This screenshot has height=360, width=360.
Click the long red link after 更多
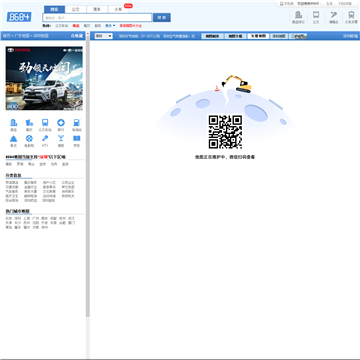pos(131,26)
